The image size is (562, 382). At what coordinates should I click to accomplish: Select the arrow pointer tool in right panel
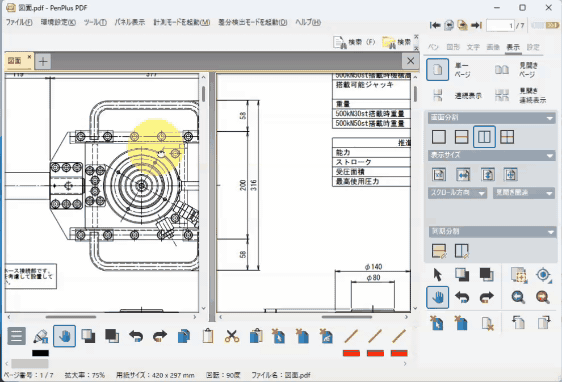tap(438, 275)
